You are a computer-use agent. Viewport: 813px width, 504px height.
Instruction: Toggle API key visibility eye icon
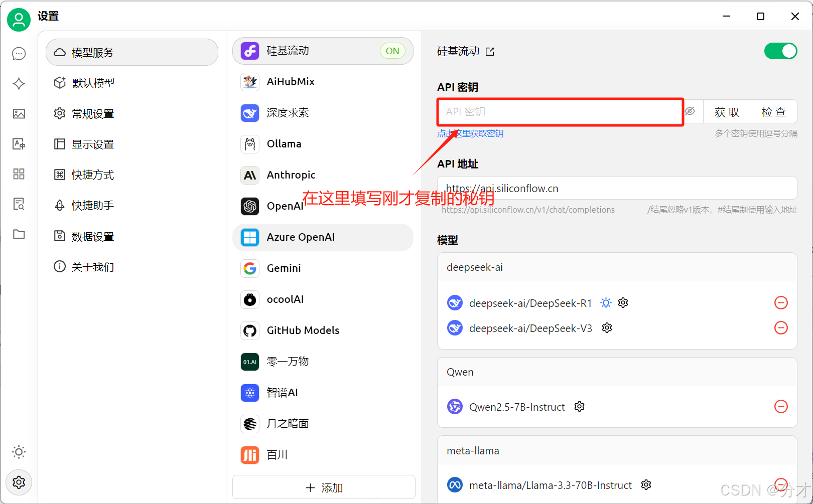tap(691, 111)
